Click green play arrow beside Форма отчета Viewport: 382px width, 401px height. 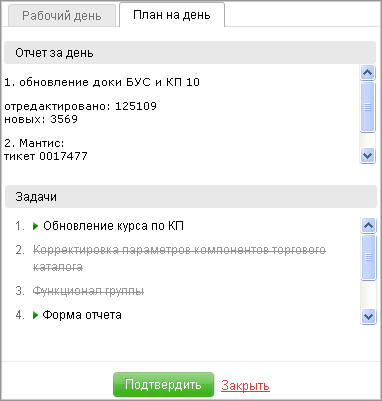pyautogui.click(x=36, y=315)
